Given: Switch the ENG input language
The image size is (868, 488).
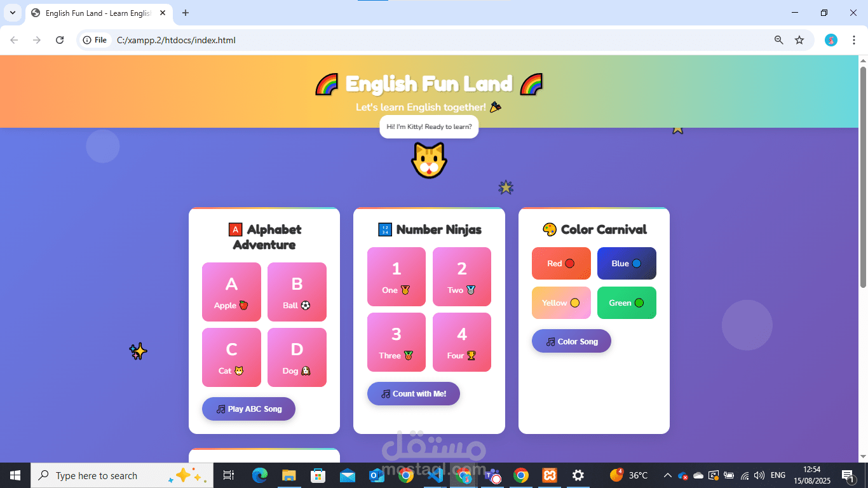Looking at the screenshot, I should coord(778,475).
